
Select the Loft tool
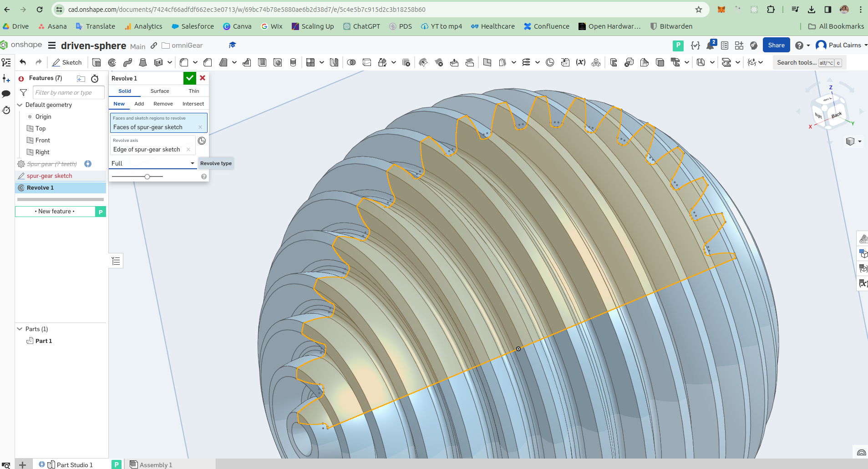(x=143, y=62)
